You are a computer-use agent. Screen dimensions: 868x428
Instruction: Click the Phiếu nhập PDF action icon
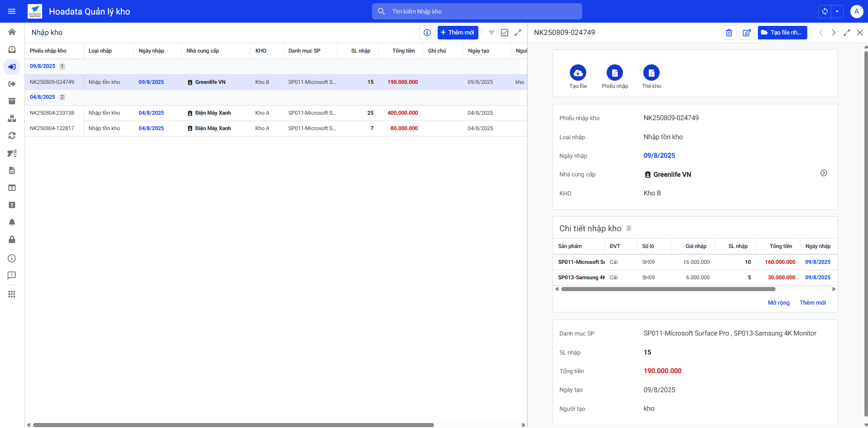pos(615,73)
